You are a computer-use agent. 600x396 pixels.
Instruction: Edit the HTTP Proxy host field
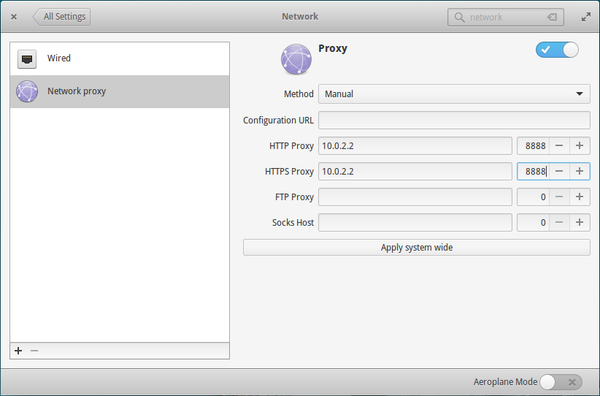(x=415, y=146)
